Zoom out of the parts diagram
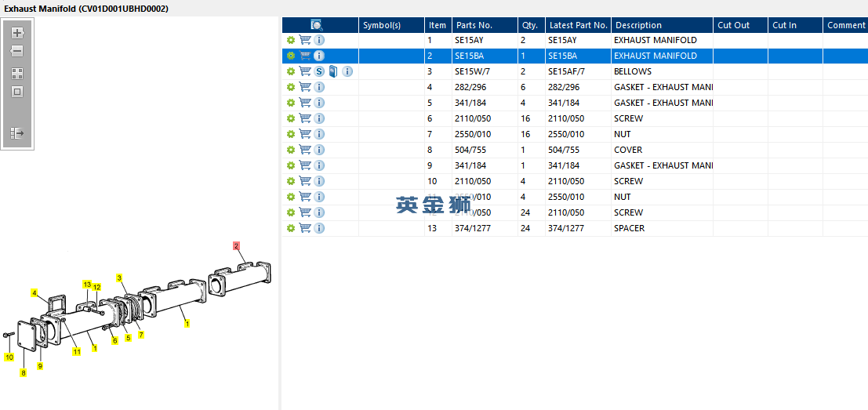This screenshot has width=868, height=410. point(17,52)
